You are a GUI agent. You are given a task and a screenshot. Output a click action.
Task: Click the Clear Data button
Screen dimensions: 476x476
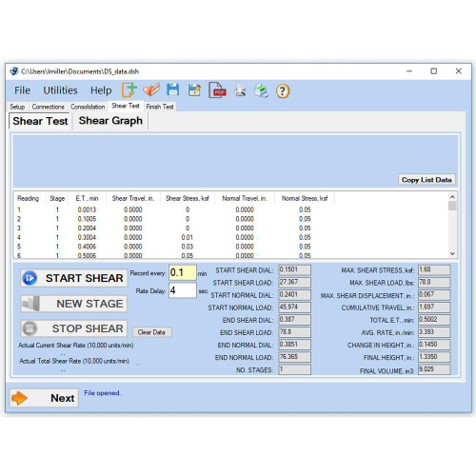151,332
